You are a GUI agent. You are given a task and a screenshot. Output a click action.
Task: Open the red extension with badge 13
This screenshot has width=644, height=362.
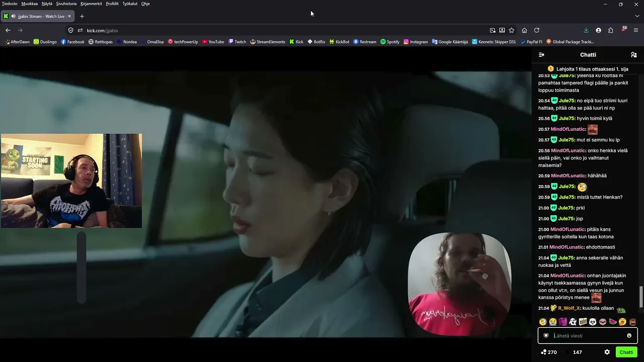[x=623, y=30]
